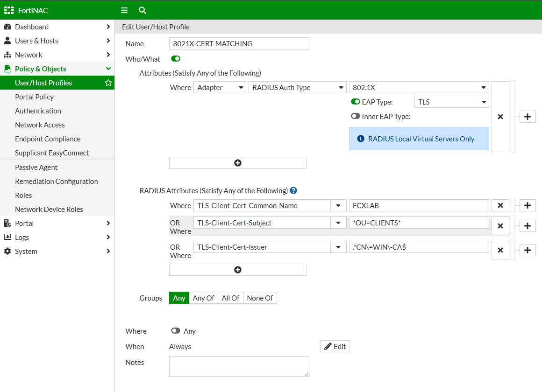Image resolution: width=542 pixels, height=392 pixels.
Task: Open the Passive Agent menu item
Action: 57,168
